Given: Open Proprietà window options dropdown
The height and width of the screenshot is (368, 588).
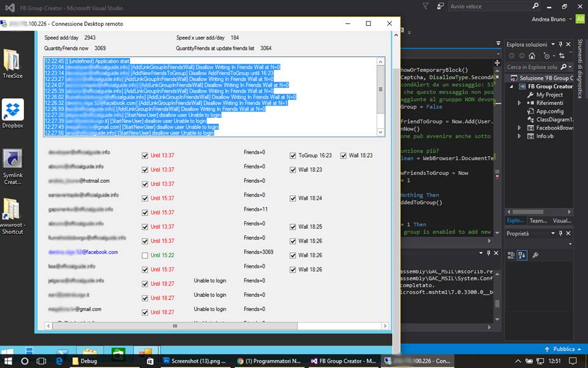Looking at the screenshot, I should pos(552,233).
